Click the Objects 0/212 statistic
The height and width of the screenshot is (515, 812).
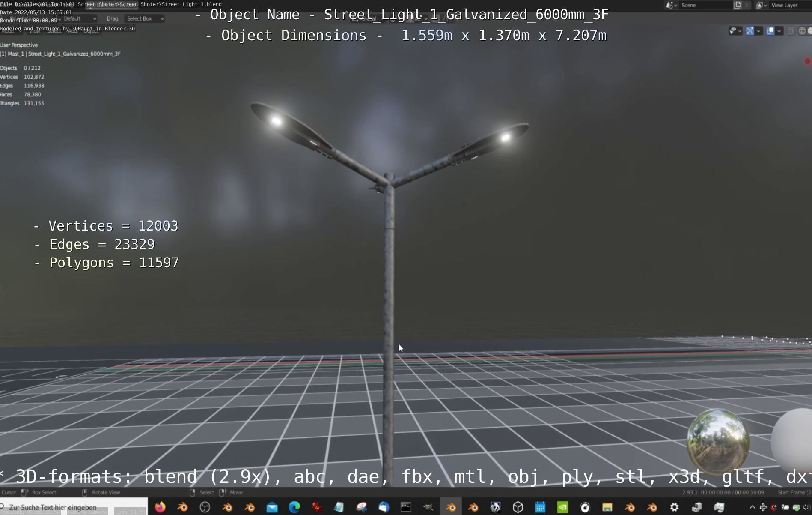pos(21,68)
